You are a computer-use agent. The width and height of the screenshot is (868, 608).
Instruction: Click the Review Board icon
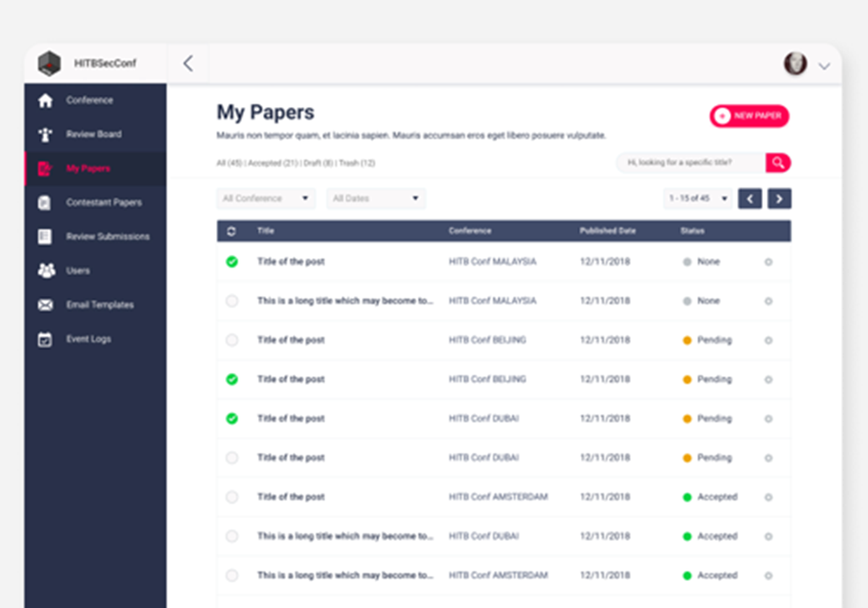(46, 135)
